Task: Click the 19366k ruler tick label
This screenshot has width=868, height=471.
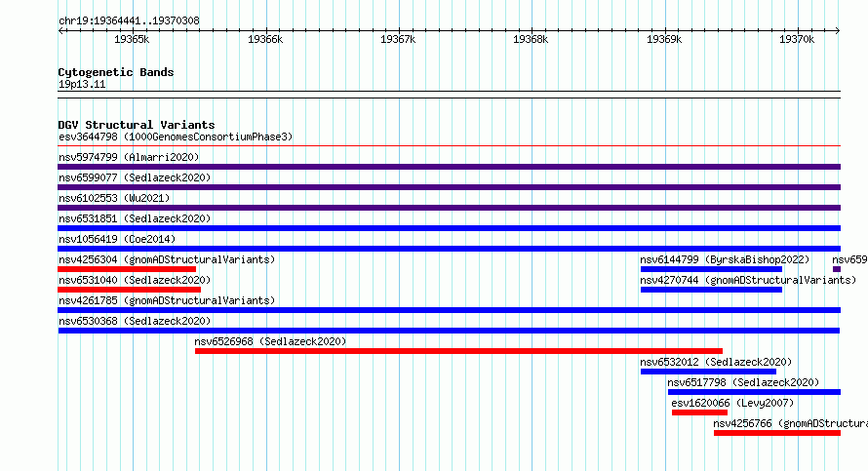Action: click(x=265, y=39)
